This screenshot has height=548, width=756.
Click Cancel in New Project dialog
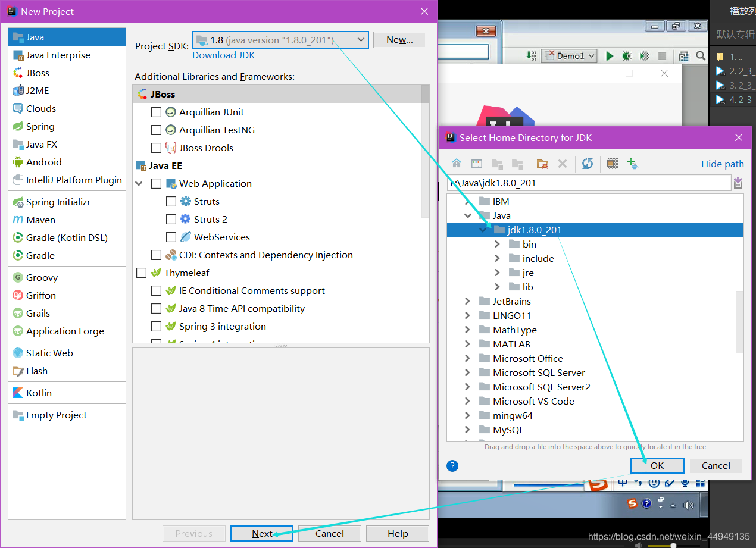point(330,533)
